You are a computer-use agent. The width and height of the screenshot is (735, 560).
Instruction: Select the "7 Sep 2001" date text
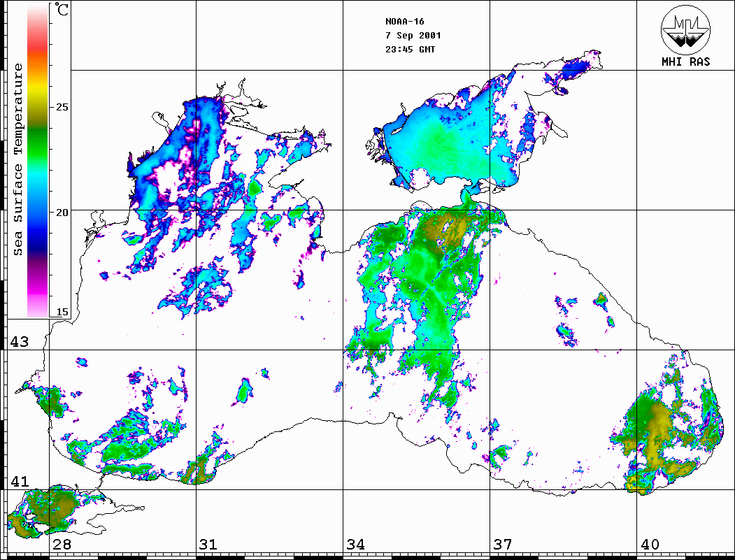point(413,36)
